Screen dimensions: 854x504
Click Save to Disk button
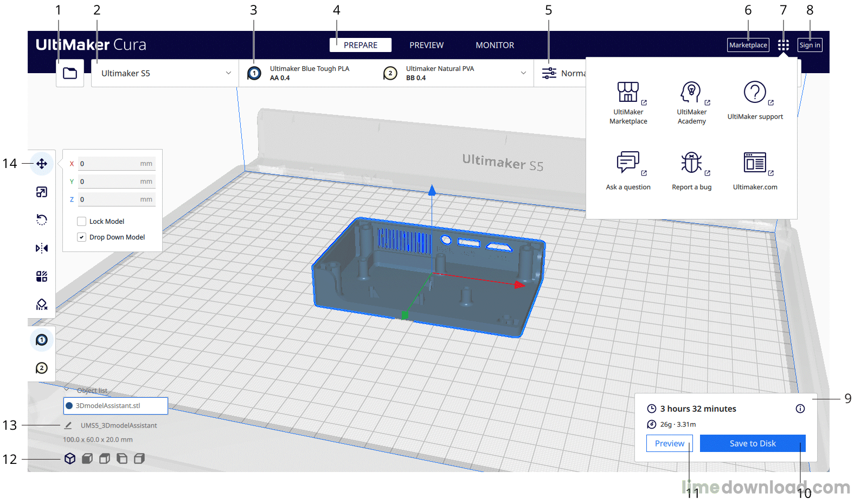click(x=753, y=443)
